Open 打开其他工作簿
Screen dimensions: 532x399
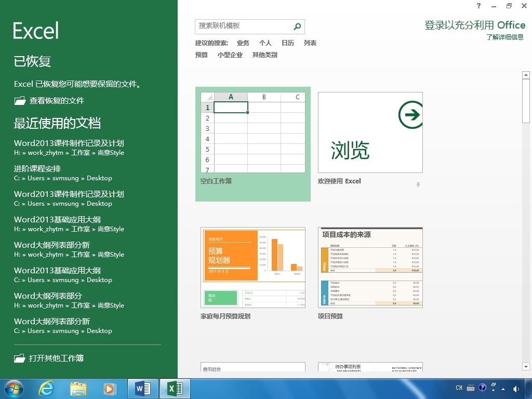[49, 358]
